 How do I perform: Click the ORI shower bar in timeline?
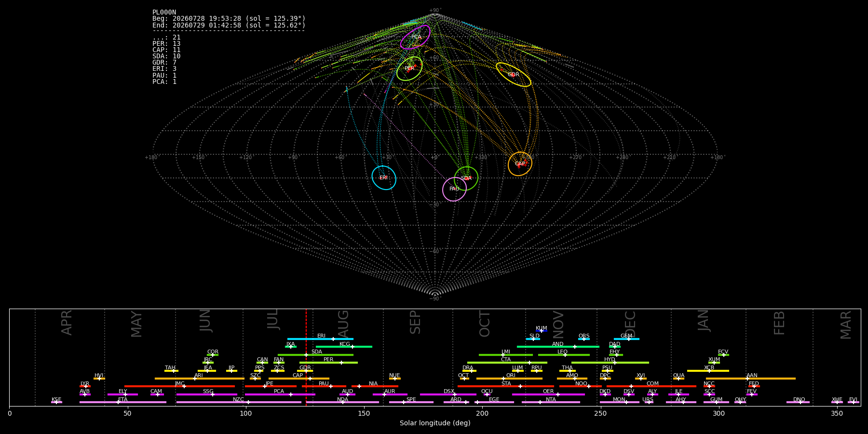[509, 379]
